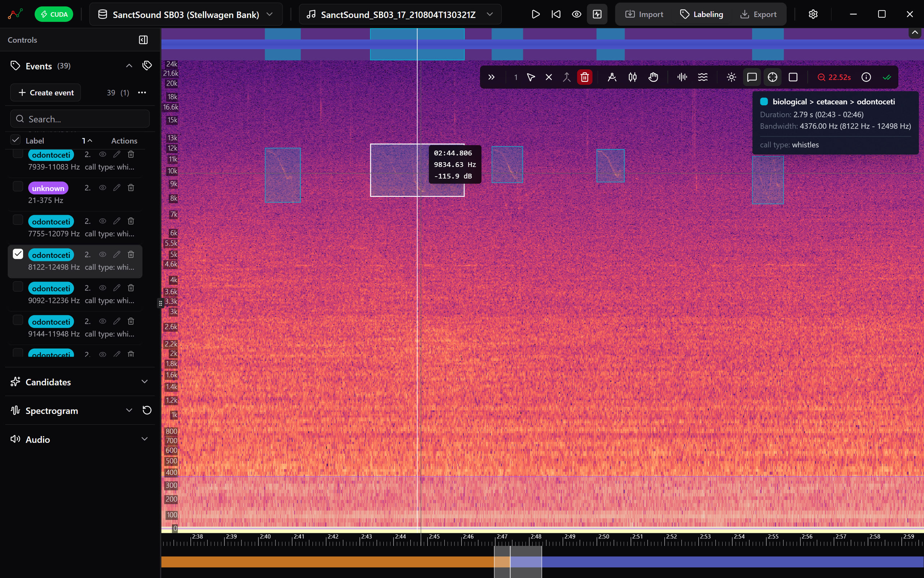Screen dimensions: 924x578
Task: Toggle the annotation comment bubble icon
Action: 752,77
